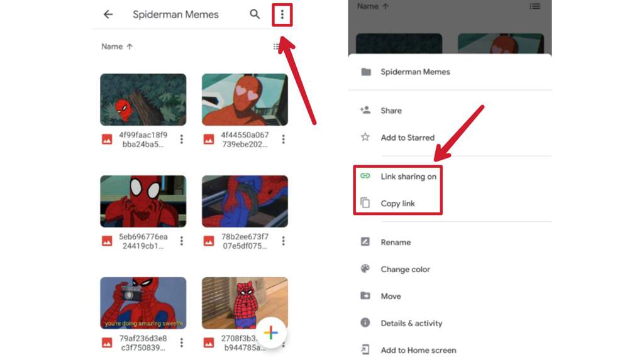This screenshot has width=644, height=362.
Task: Open more options for 4f99faac18f9 file
Action: tap(182, 139)
